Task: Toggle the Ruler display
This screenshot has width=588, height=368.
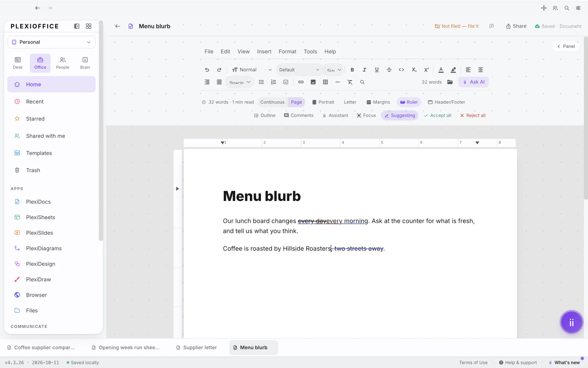Action: [x=409, y=102]
